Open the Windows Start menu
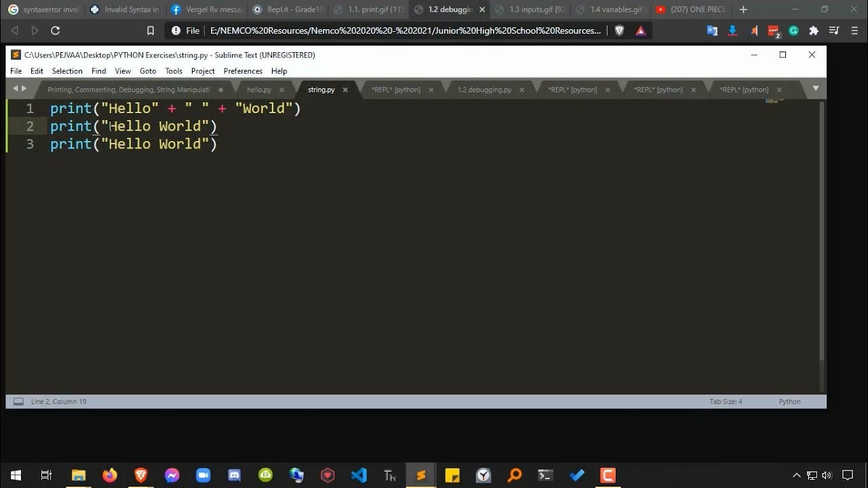The height and width of the screenshot is (488, 868). click(16, 475)
